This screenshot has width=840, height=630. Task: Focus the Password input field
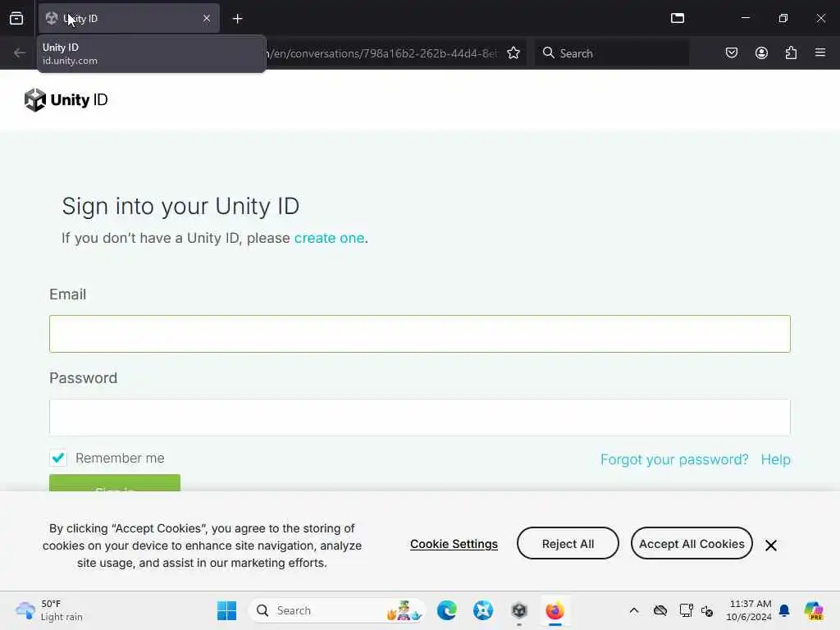click(420, 418)
